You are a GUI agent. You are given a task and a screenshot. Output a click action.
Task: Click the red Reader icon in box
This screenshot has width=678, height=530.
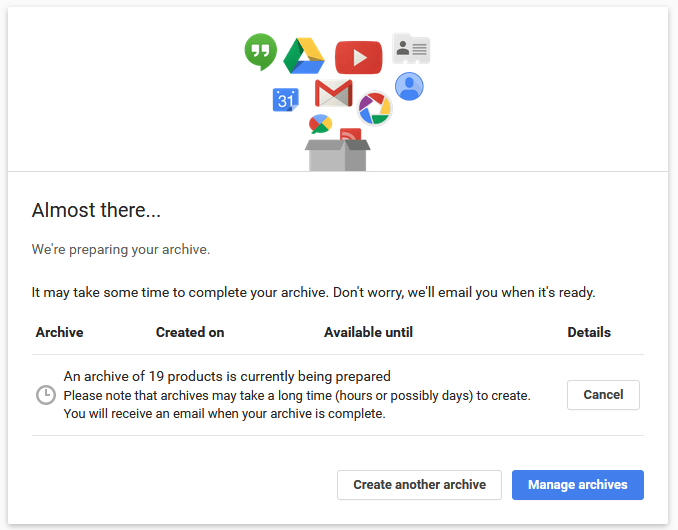pos(350,134)
